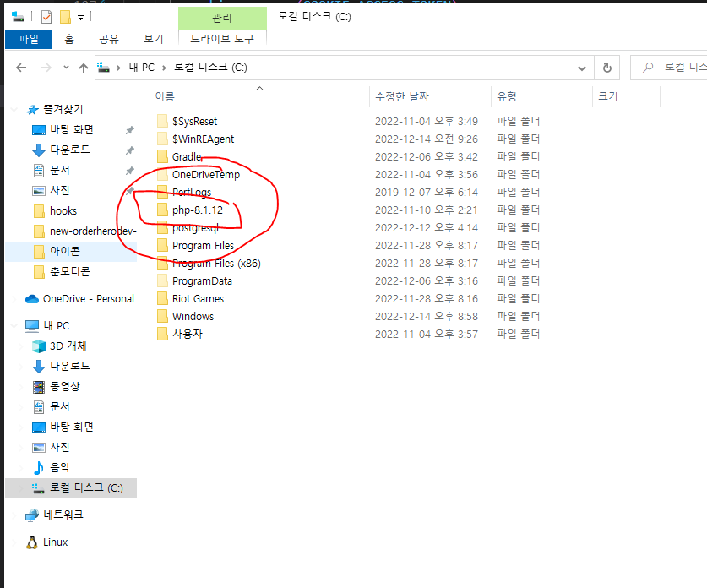Select the Program Files (x86) folder
The image size is (707, 588).
[216, 263]
